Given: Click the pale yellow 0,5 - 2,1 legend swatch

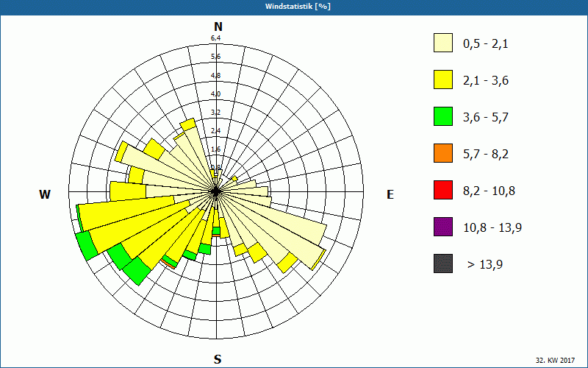Looking at the screenshot, I should click(443, 43).
